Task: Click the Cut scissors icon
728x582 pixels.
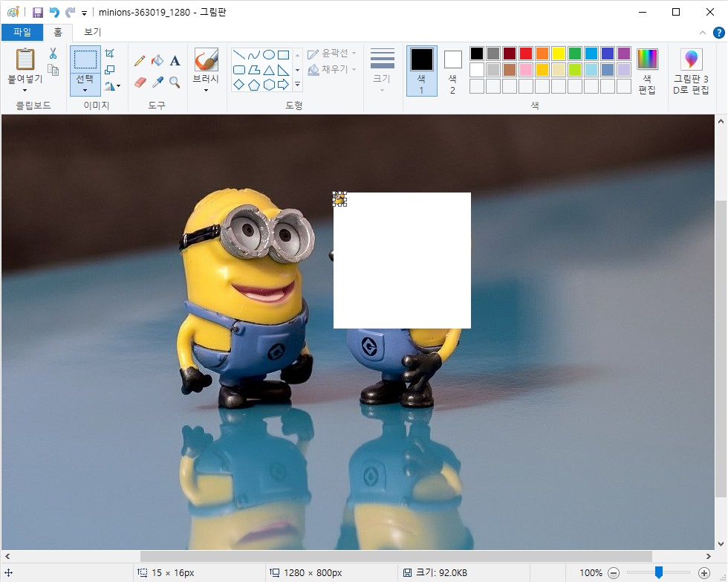Action: click(x=53, y=54)
